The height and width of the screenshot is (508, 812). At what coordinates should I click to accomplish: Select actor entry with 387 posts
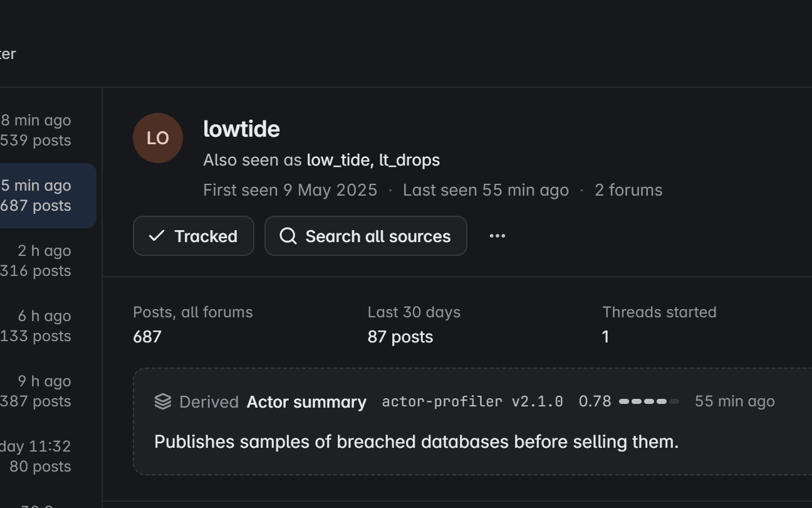[48, 391]
